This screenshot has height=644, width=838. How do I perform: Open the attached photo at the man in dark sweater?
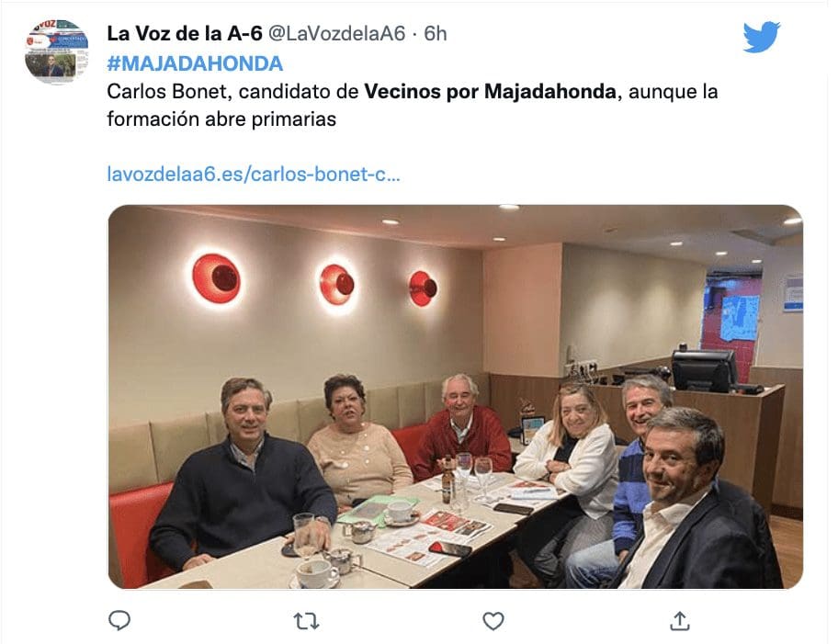tap(243, 476)
